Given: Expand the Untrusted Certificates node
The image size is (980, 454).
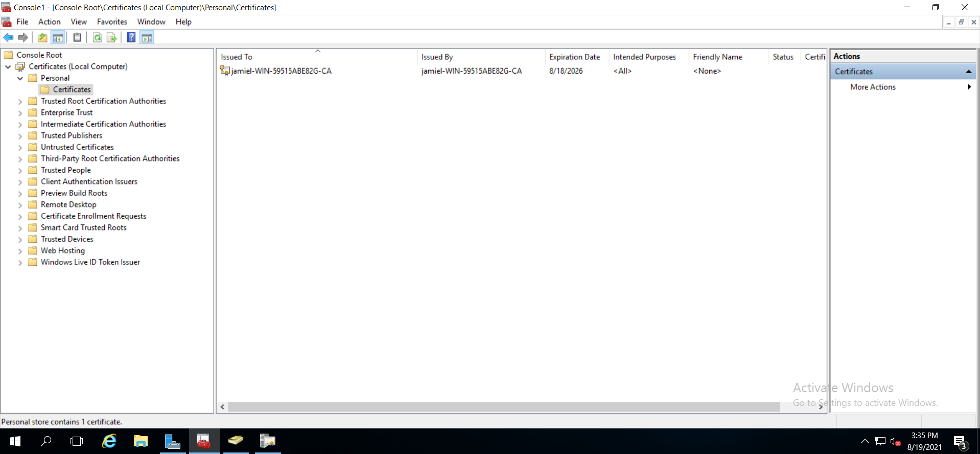Looking at the screenshot, I should pos(20,147).
